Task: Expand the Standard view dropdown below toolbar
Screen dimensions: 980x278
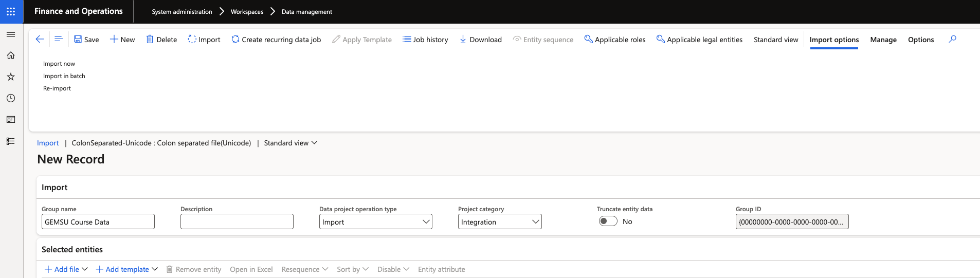Action: click(x=291, y=143)
